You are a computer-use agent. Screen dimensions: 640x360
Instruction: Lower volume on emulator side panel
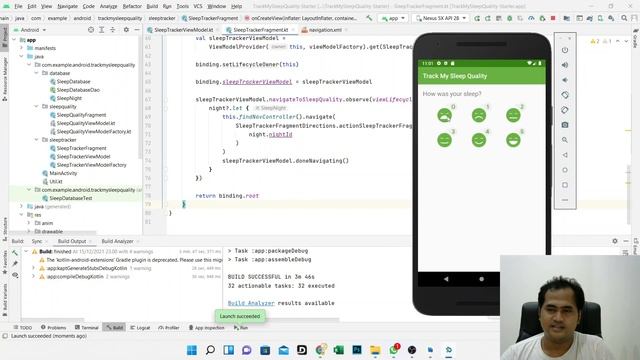[x=565, y=80]
